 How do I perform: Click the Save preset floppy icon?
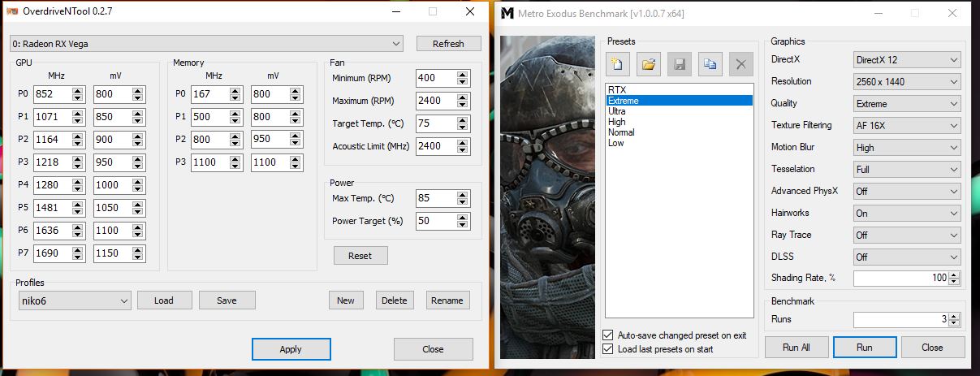679,64
